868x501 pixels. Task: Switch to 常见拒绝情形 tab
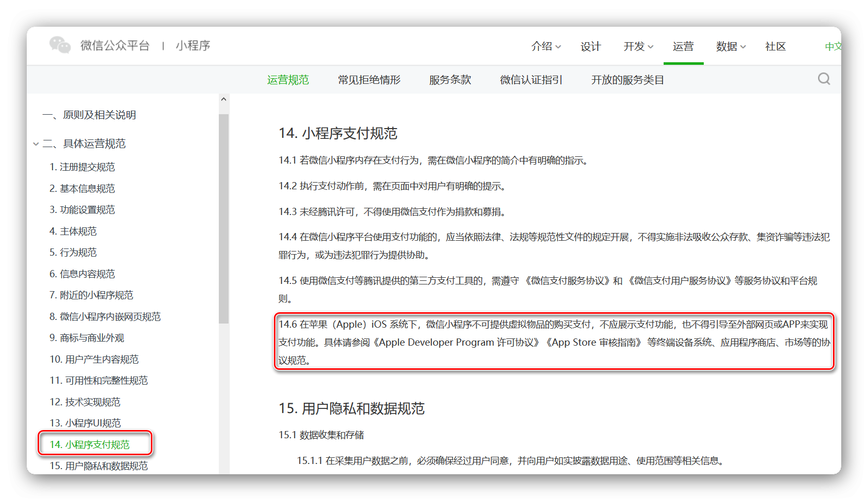tap(369, 80)
